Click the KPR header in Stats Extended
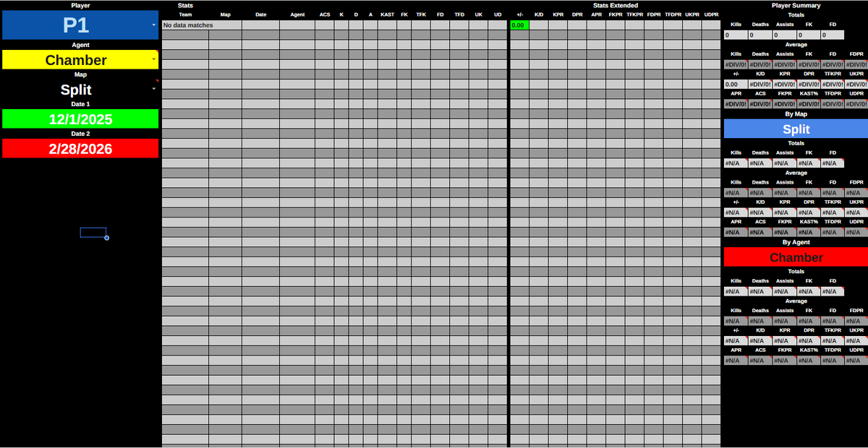This screenshot has width=868, height=448. (558, 14)
